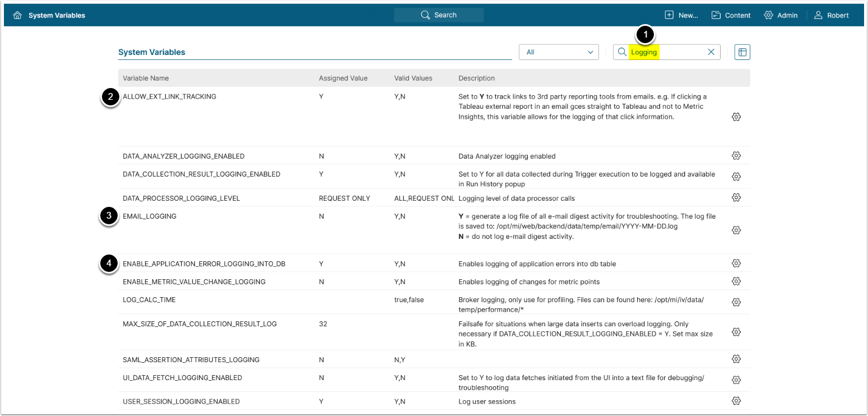This screenshot has height=416, width=868.
Task: Edit DATA_ANALYZER_LOGGING_ENABLED via gear icon
Action: (x=736, y=156)
